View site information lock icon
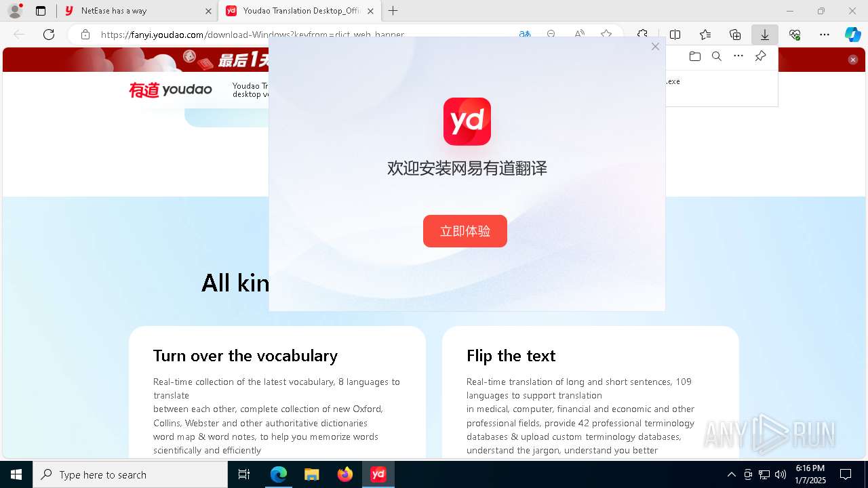Image resolution: width=868 pixels, height=488 pixels. coord(85,35)
